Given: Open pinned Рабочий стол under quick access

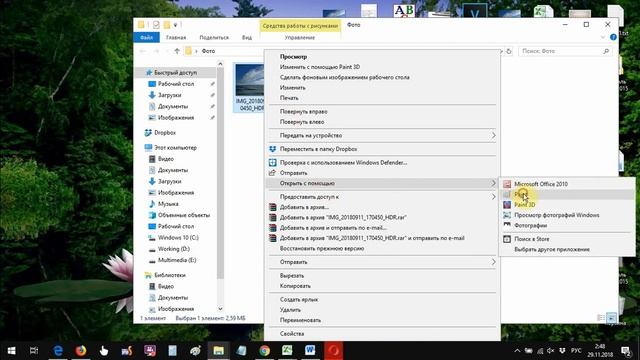Looking at the screenshot, I should pyautogui.click(x=176, y=84).
